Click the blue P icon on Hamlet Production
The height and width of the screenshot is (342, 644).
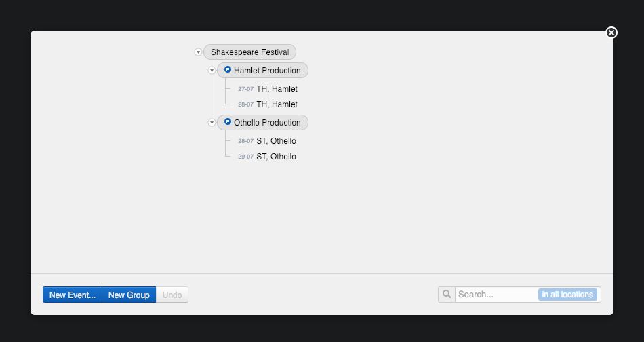(228, 70)
